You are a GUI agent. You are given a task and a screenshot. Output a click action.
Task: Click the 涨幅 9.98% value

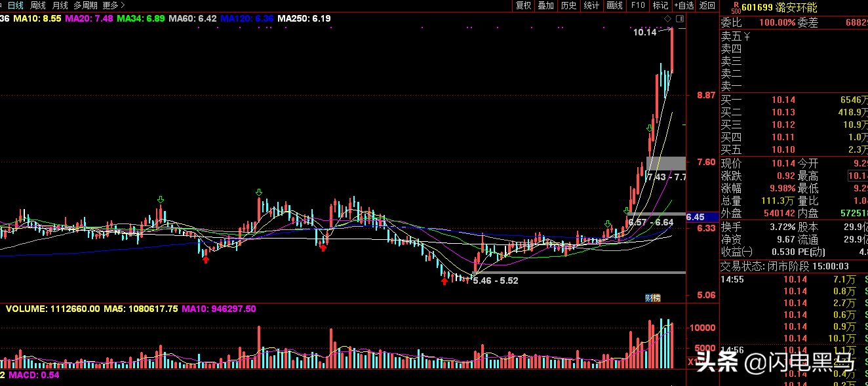pos(784,188)
